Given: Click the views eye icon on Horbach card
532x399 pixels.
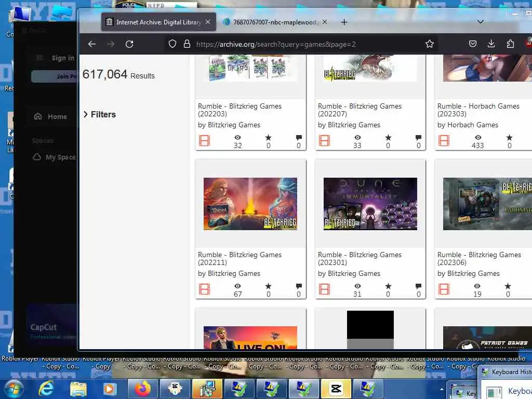Looking at the screenshot, I should pos(478,137).
